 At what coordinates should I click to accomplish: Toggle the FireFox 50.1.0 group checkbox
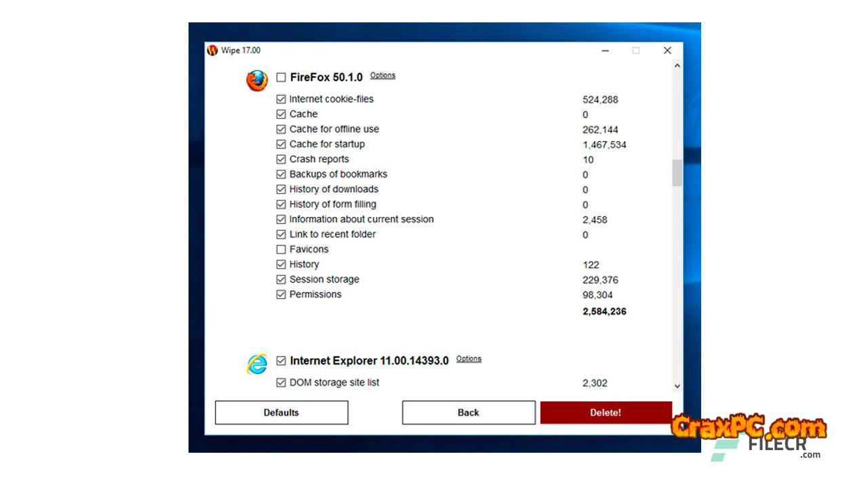pos(281,77)
